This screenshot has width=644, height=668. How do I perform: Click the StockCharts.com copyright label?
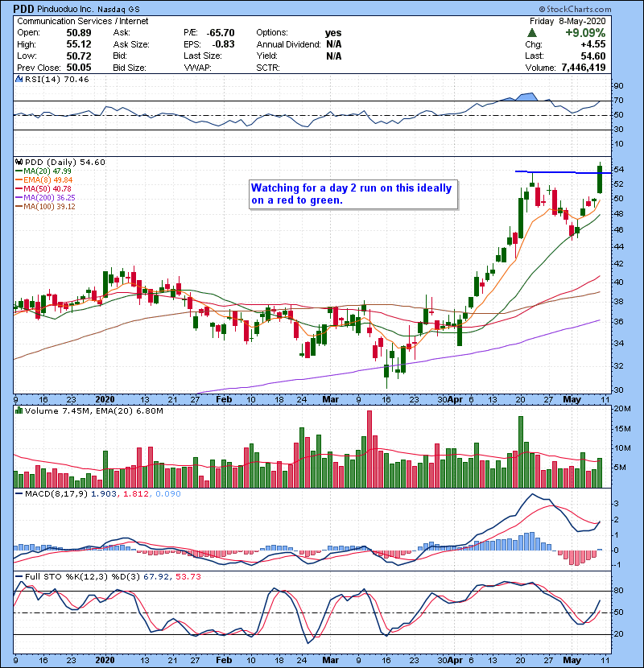pyautogui.click(x=575, y=9)
